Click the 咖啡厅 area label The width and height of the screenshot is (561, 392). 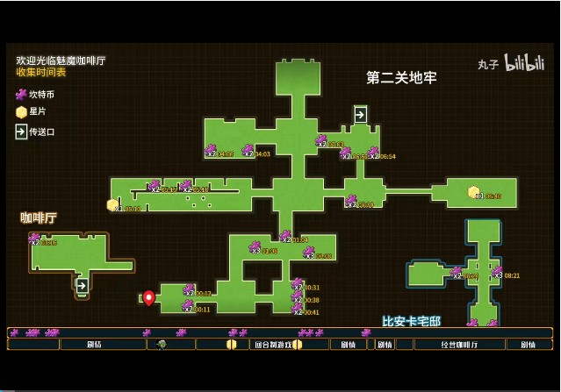click(x=39, y=217)
